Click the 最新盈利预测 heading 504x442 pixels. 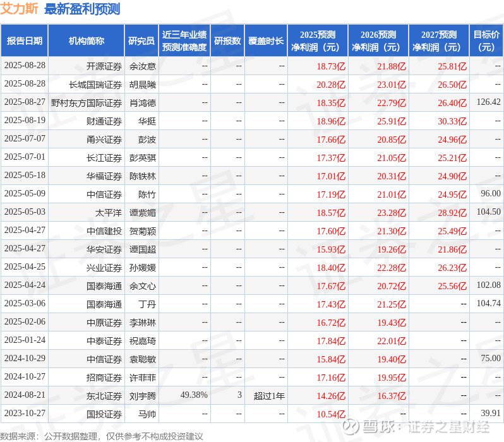pos(82,9)
